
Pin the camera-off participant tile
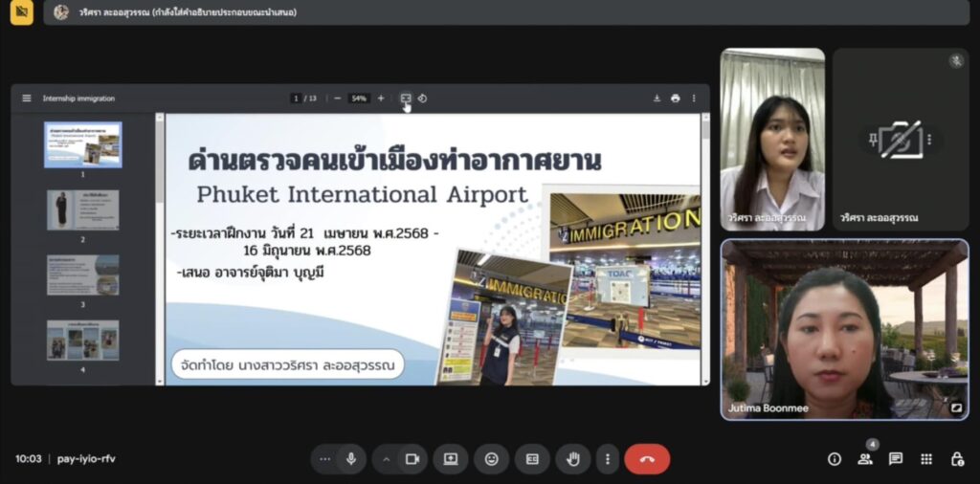click(x=873, y=140)
